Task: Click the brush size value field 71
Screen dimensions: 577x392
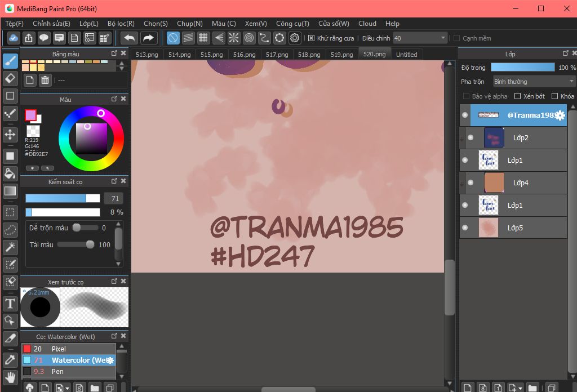Action: (x=113, y=199)
